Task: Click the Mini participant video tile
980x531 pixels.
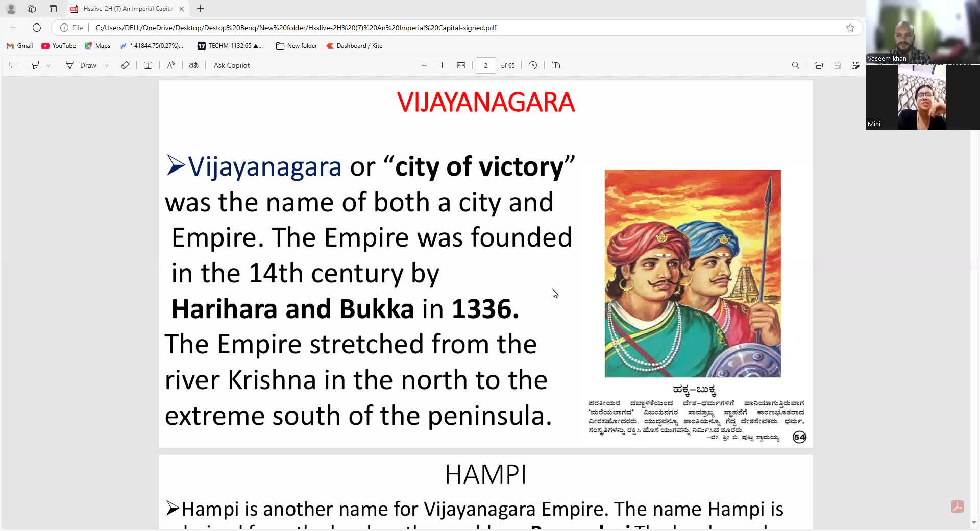Action: click(x=922, y=98)
